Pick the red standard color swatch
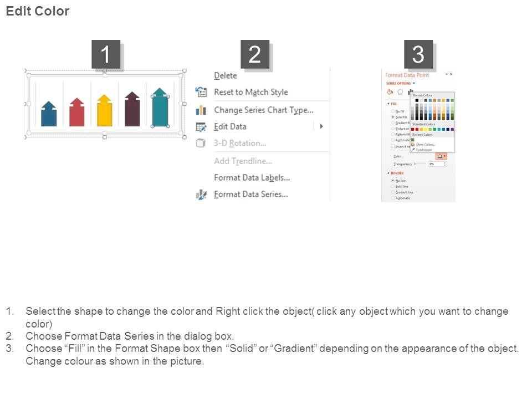Image resolution: width=532 pixels, height=399 pixels. [418, 129]
